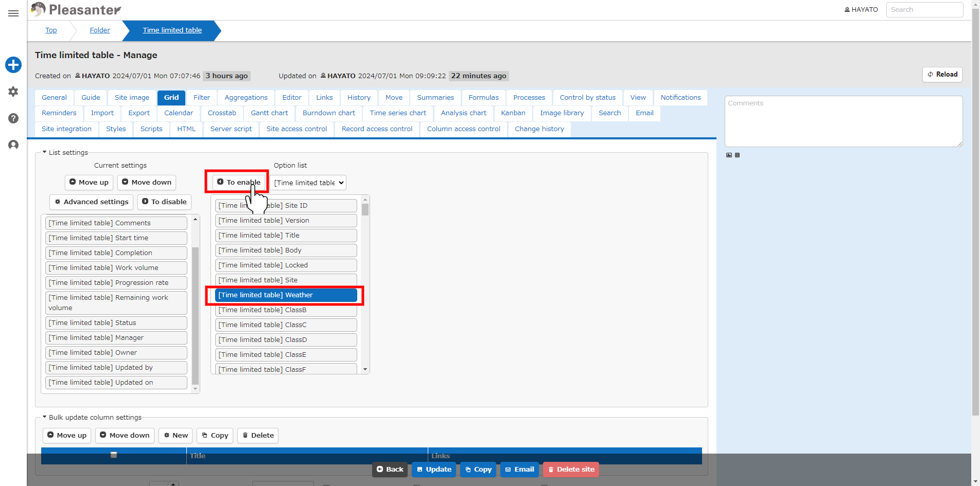Click the table insert icon below Comments
The height and width of the screenshot is (486, 980).
click(737, 155)
